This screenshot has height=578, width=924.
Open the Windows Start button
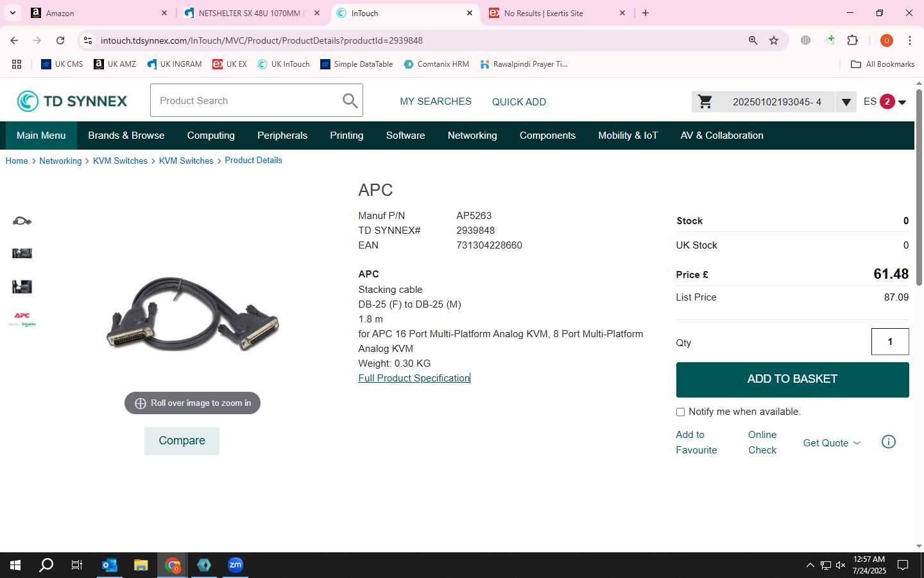15,565
